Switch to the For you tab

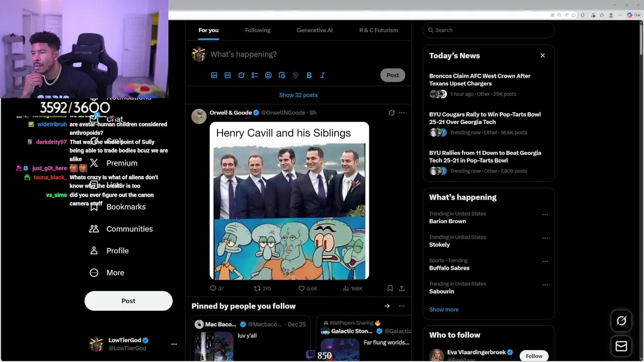[x=208, y=30]
